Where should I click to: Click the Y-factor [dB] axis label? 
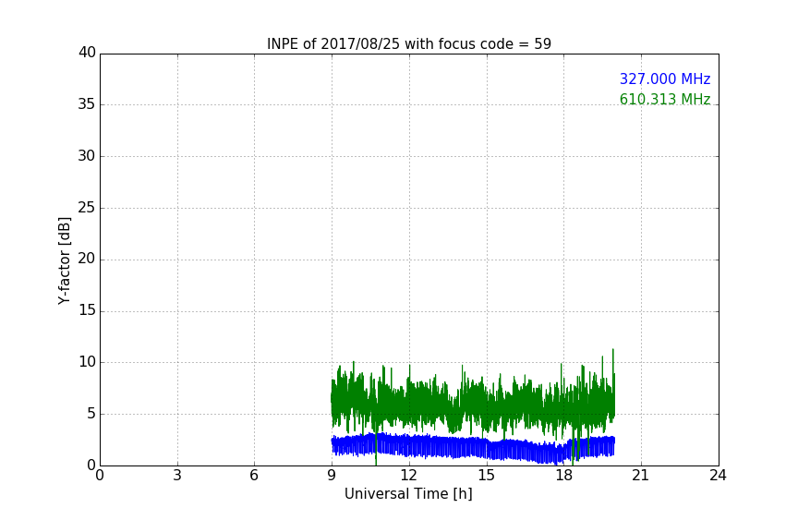[x=64, y=260]
